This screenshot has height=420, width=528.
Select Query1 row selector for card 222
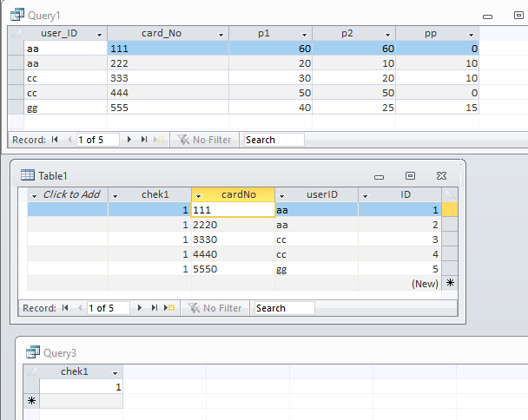click(x=16, y=63)
